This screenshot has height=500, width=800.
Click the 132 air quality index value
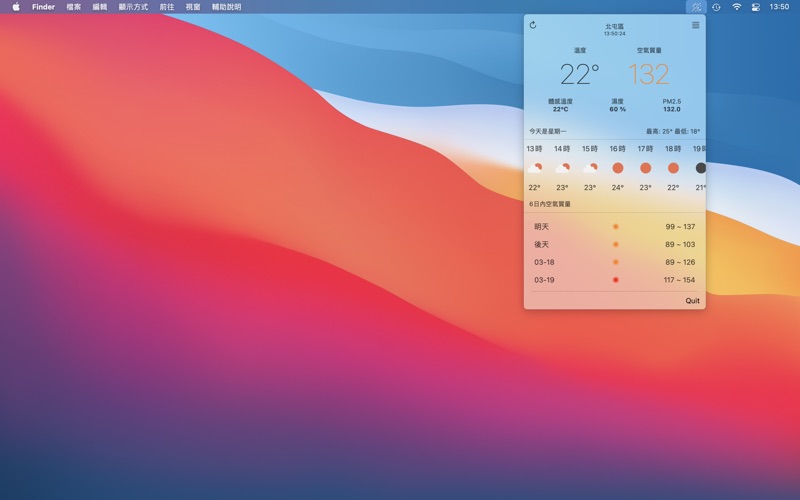pos(648,74)
